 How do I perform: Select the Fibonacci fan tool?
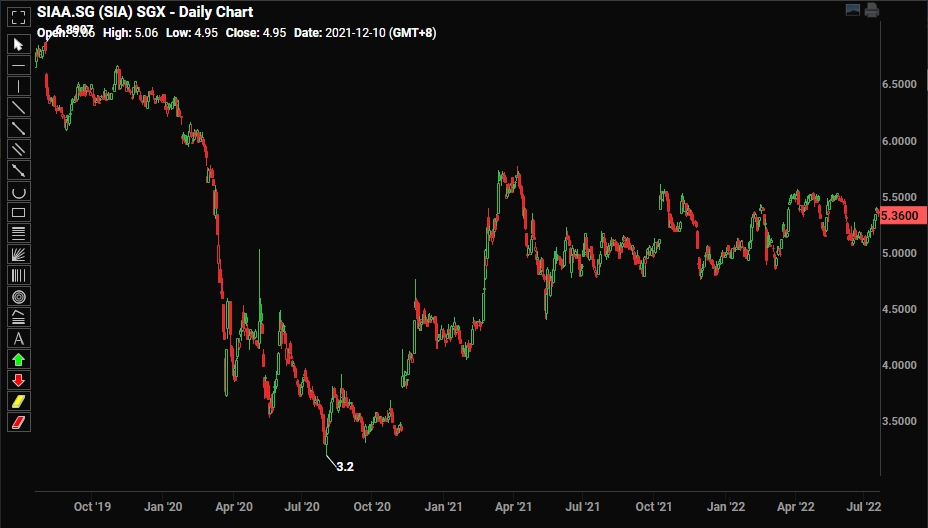click(x=18, y=255)
